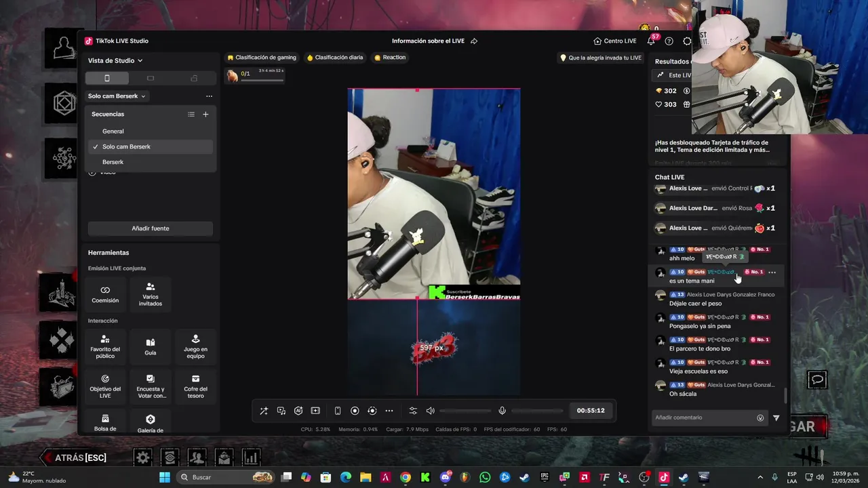This screenshot has height=488, width=868.
Task: Open the Secuencias list view icon
Action: pos(191,115)
